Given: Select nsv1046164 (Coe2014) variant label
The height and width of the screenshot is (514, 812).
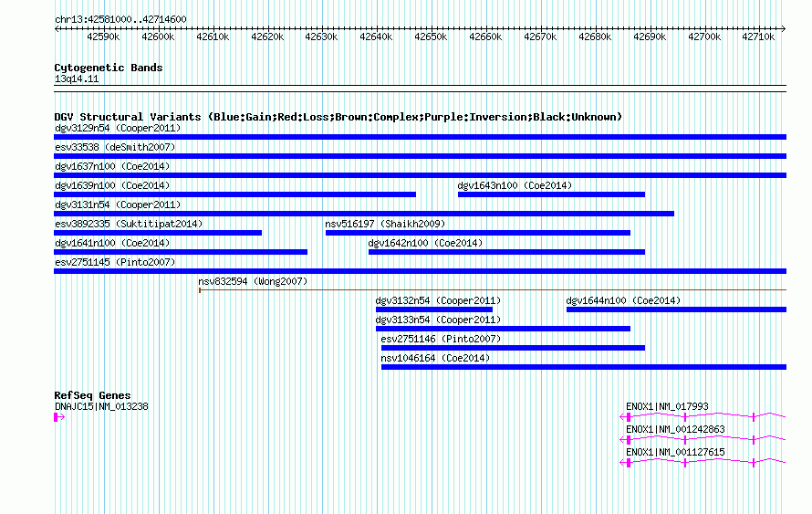Looking at the screenshot, I should click(x=435, y=358).
